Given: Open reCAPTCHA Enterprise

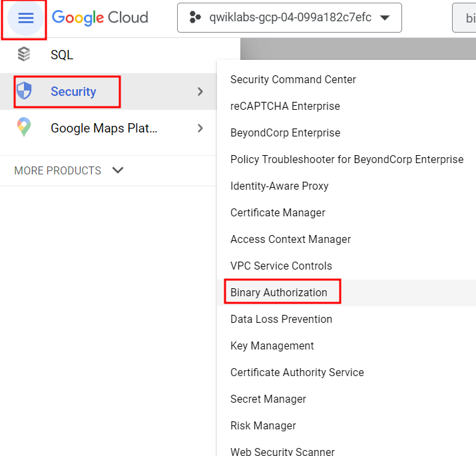Looking at the screenshot, I should [x=285, y=107].
